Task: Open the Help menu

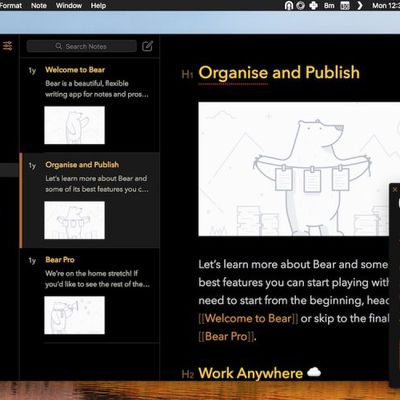Action: coord(98,6)
